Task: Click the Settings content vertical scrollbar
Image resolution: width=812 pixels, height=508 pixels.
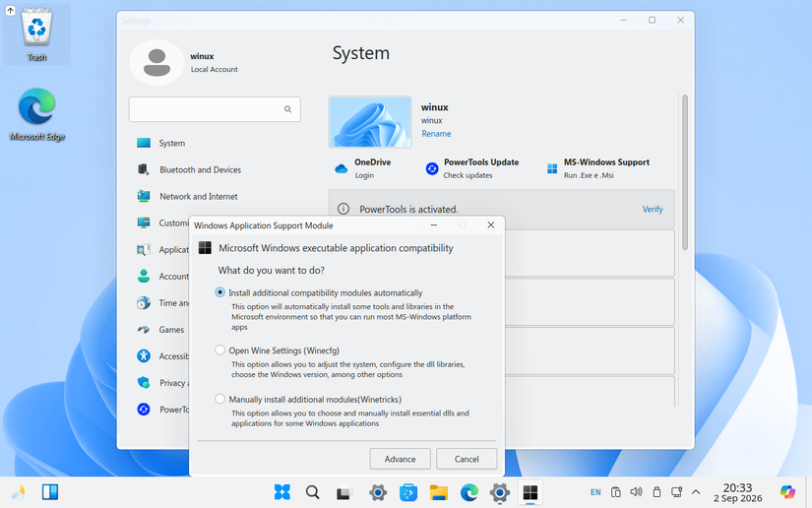Action: coord(685,172)
